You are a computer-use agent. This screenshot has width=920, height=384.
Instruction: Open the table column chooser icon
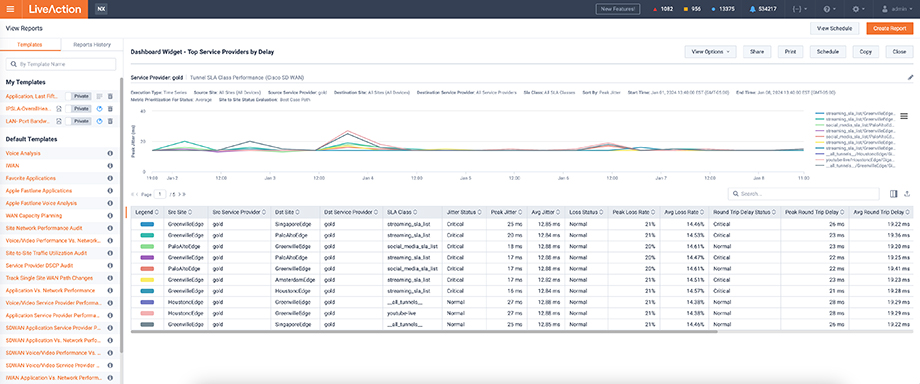tap(894, 194)
